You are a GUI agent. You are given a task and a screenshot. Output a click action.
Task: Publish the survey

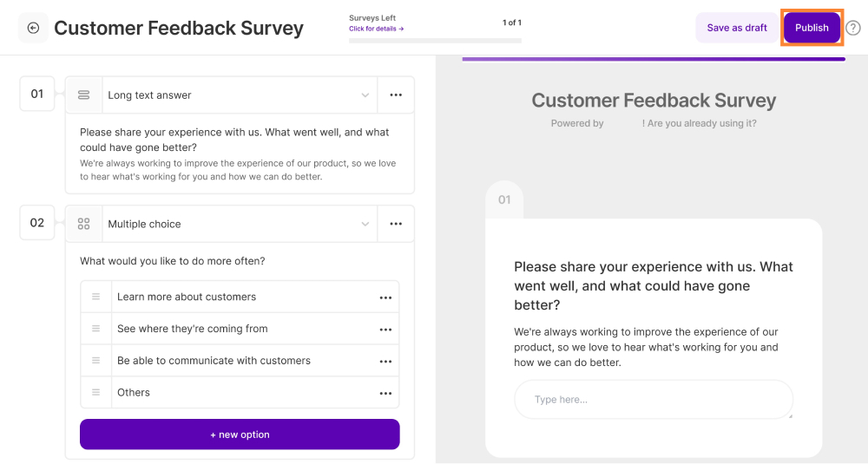point(812,28)
